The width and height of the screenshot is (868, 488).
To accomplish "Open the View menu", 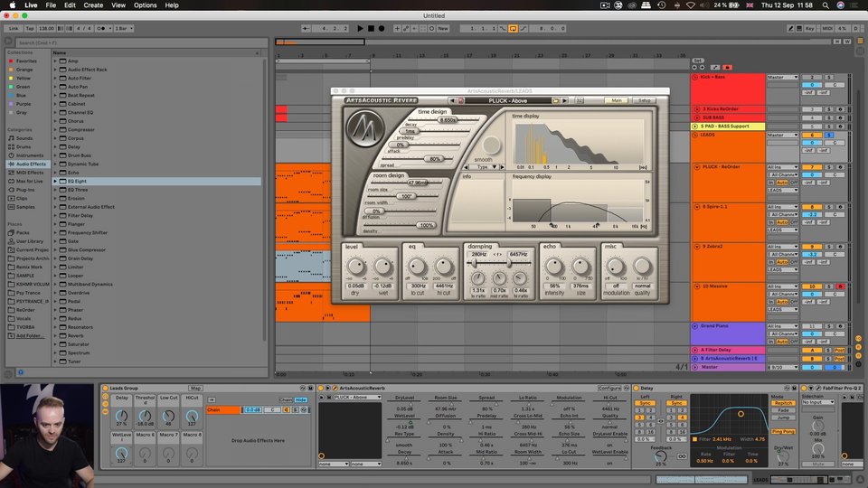I will coord(118,5).
